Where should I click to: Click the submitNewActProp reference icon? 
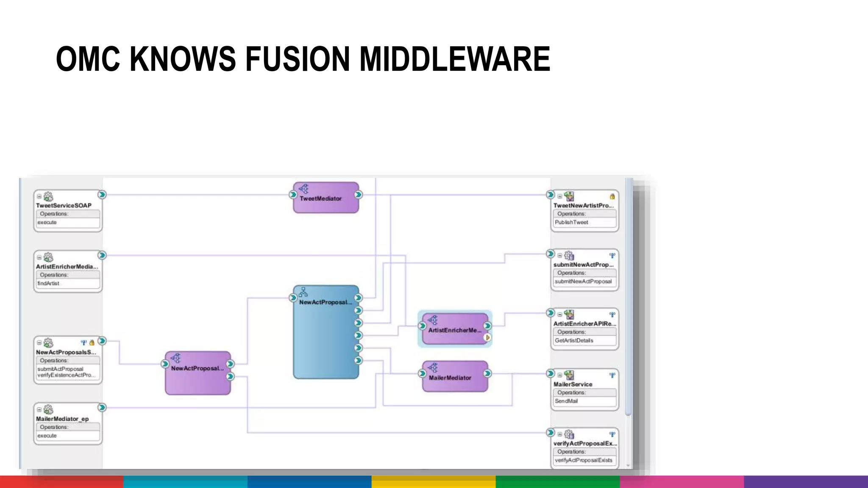click(569, 255)
